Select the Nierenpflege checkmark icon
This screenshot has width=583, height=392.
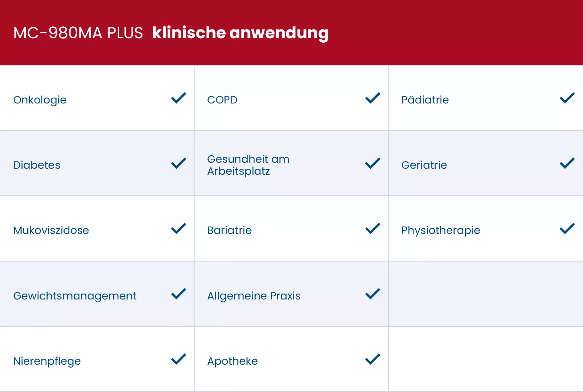coord(179,359)
